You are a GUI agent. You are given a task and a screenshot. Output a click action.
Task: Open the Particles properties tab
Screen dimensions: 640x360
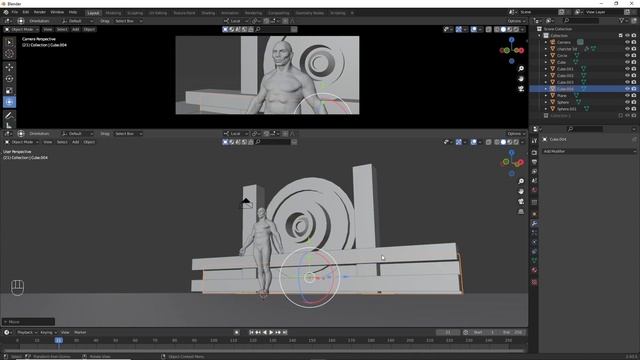coord(534,233)
